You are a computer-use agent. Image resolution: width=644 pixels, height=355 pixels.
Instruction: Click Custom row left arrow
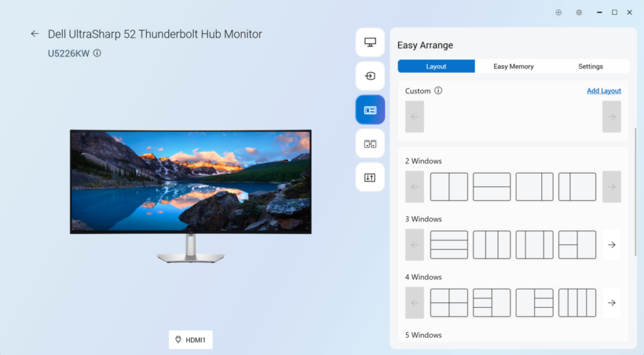[x=414, y=117]
